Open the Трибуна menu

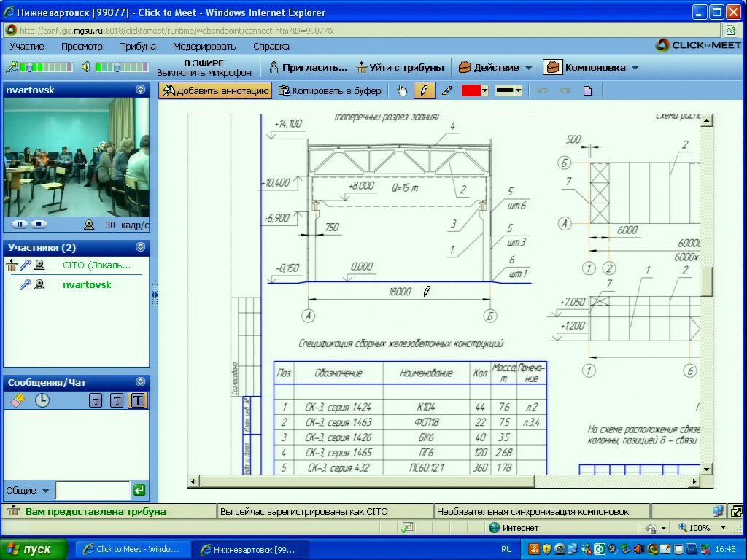pos(138,46)
